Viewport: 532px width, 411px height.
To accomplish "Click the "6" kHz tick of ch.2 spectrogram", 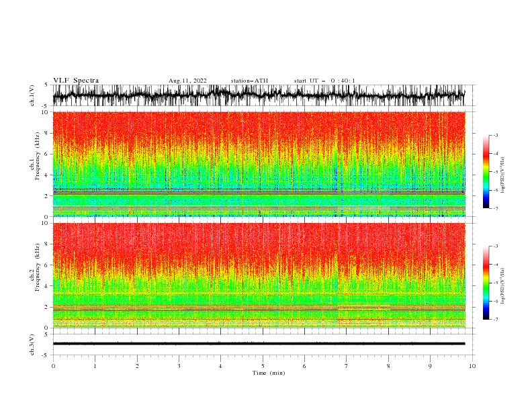I will tap(46, 265).
